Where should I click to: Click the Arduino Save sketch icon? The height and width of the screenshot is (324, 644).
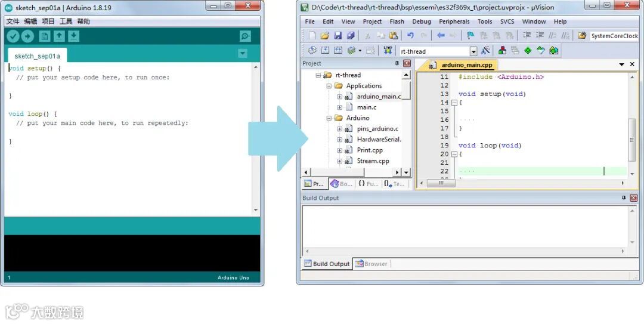tap(73, 36)
